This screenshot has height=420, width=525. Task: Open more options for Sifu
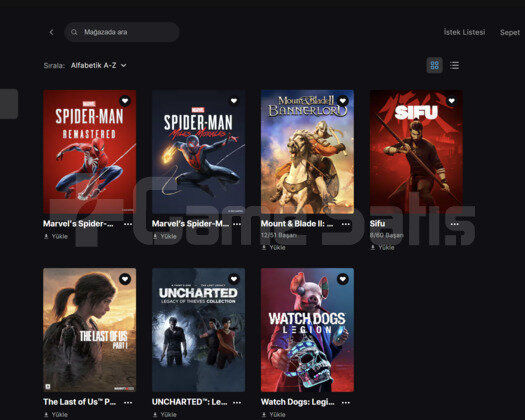click(x=454, y=224)
